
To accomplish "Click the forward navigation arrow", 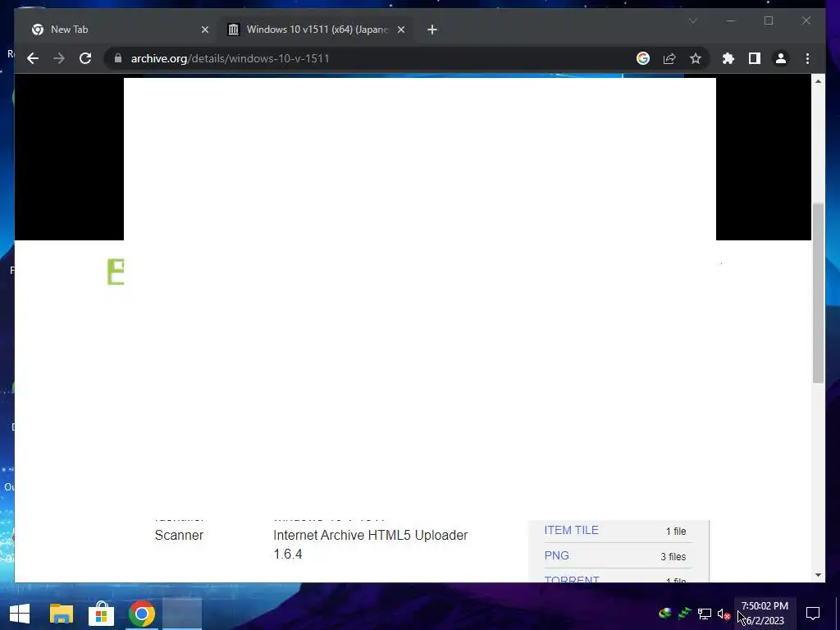I will pyautogui.click(x=59, y=58).
